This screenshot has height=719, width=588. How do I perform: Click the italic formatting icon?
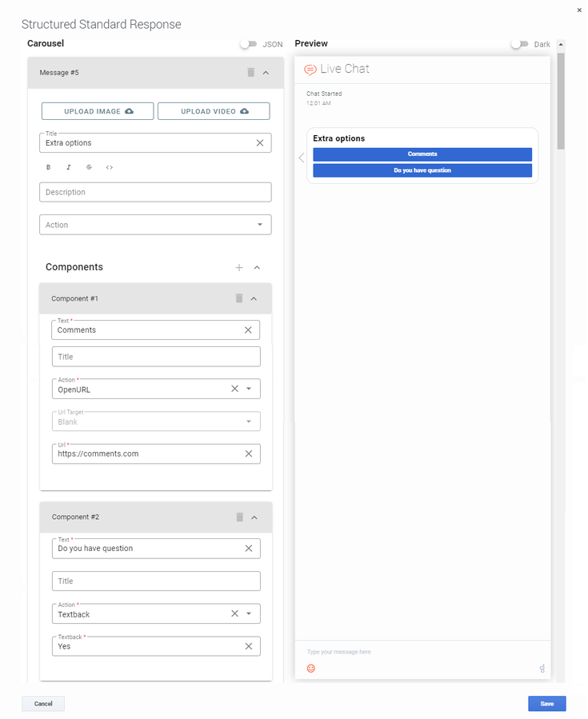(69, 168)
